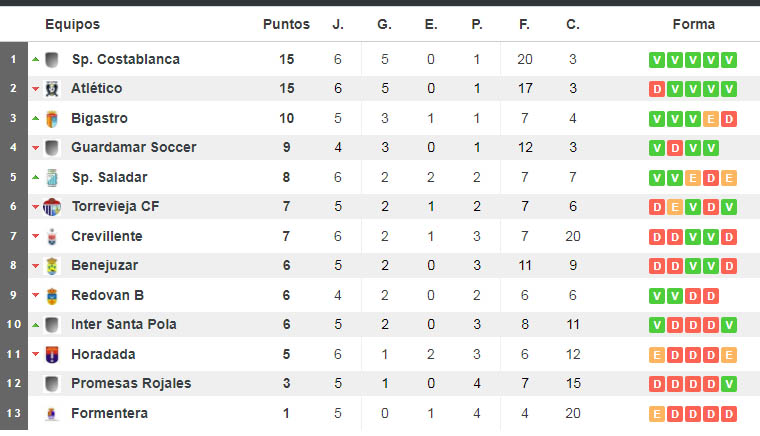Click the Benejuzar crest icon

(x=52, y=266)
